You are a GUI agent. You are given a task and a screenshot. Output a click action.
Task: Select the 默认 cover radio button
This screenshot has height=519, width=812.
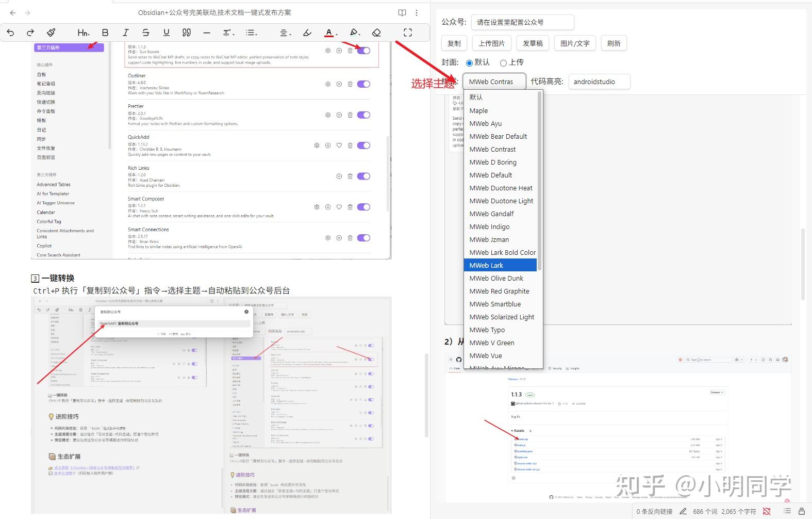[469, 63]
